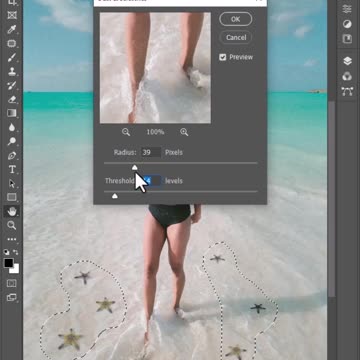Open the Adjustments panel icon
Viewport: 360px width, 360px height.
pyautogui.click(x=347, y=24)
